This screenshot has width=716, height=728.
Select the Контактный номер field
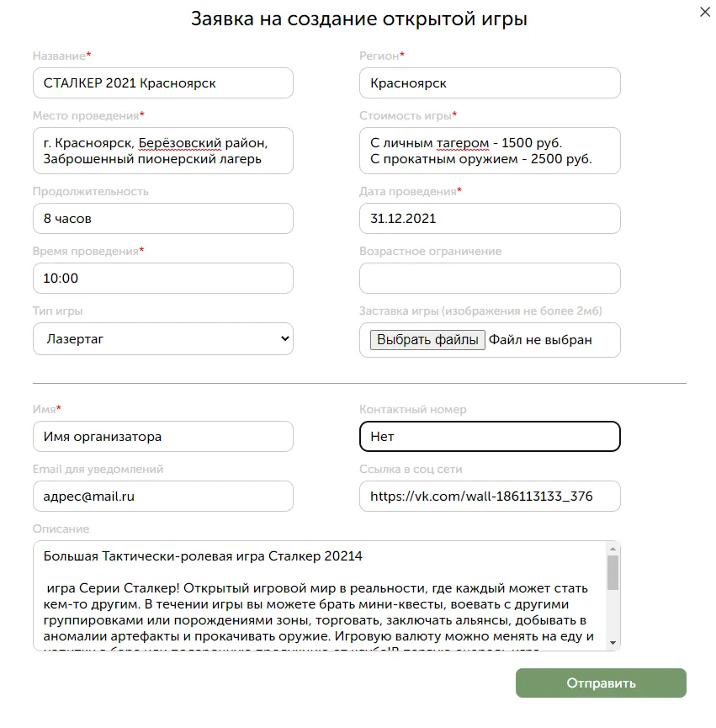tap(490, 437)
